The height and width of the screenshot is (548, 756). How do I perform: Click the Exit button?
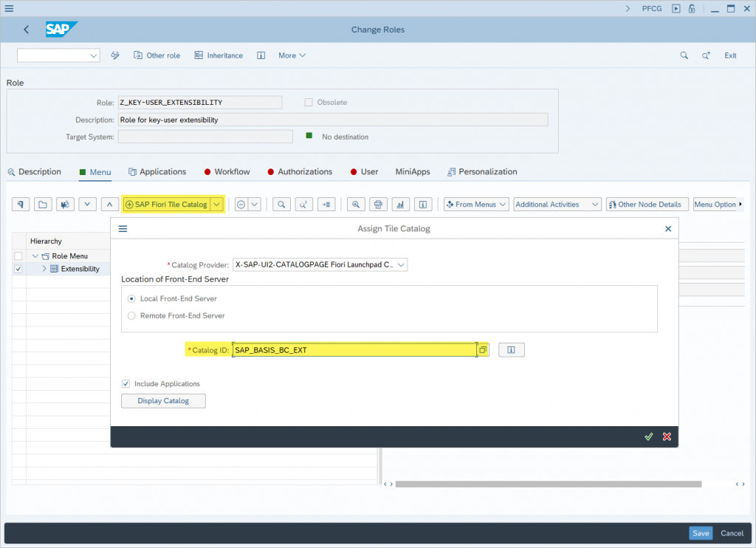730,55
